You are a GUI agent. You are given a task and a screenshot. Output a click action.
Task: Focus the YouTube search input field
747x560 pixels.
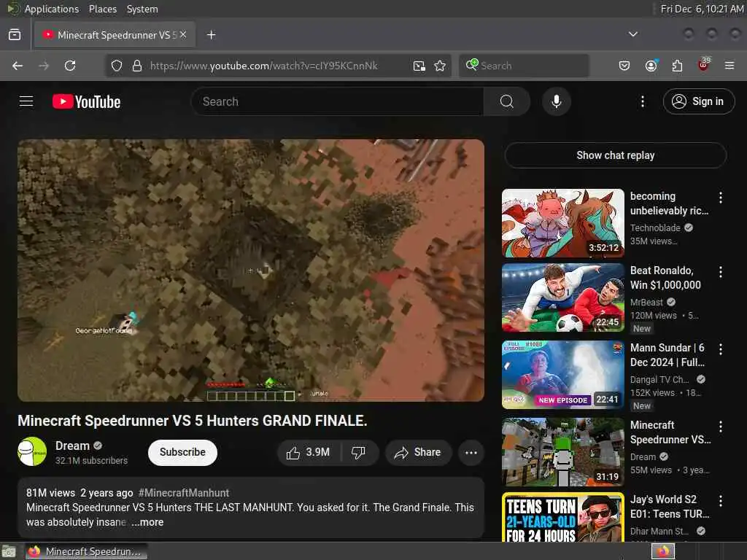(337, 101)
